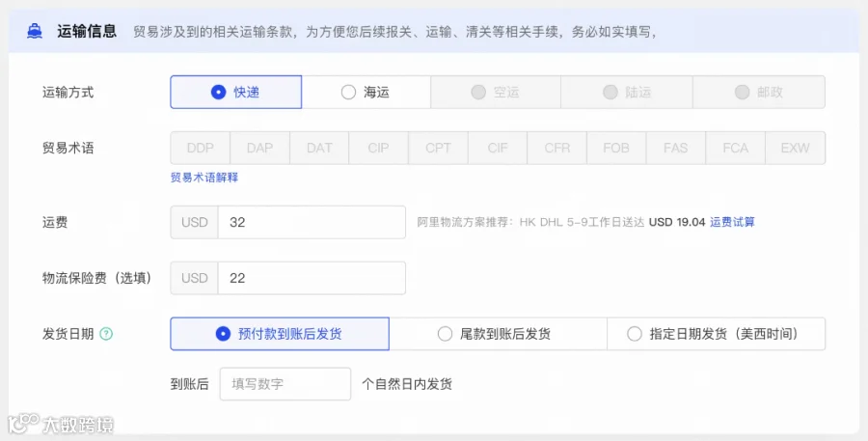Select 尾款到账后发货 shipping date option

498,334
